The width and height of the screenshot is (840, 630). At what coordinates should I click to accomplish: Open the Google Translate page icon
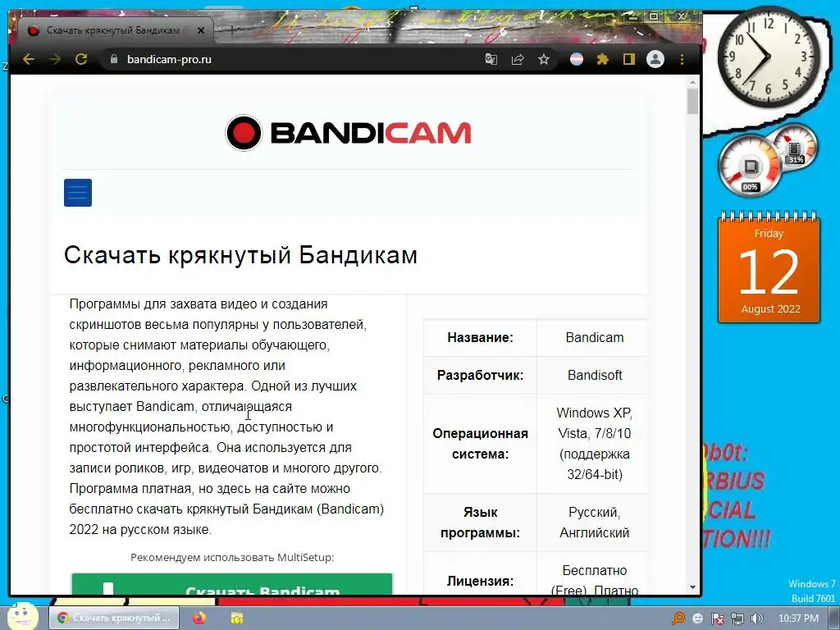pyautogui.click(x=491, y=59)
